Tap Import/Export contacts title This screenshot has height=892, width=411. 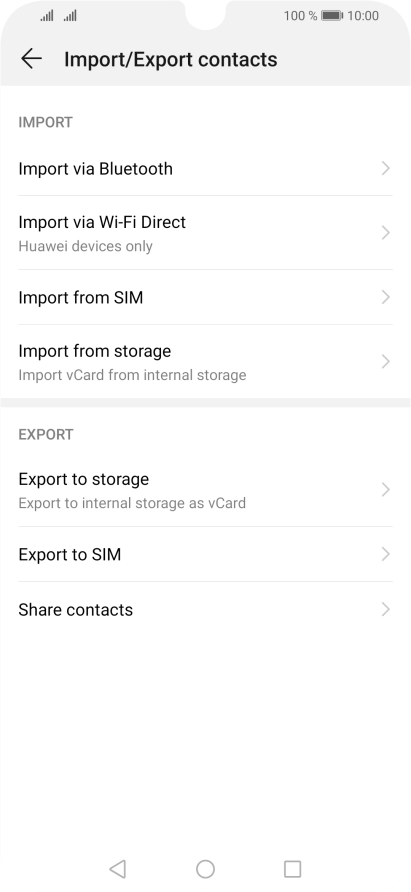click(x=170, y=59)
